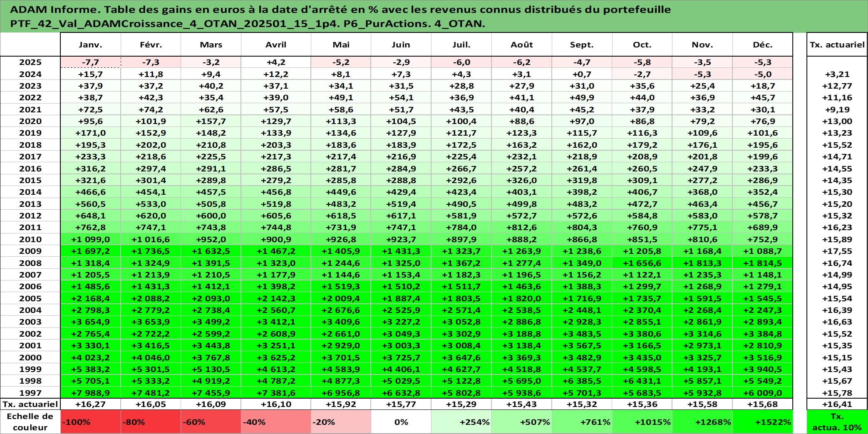Select the 2024 year row label

[30, 74]
